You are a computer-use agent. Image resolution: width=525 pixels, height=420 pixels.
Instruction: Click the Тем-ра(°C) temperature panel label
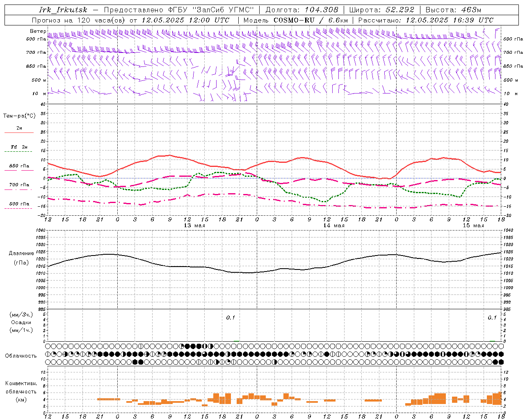coord(19,116)
